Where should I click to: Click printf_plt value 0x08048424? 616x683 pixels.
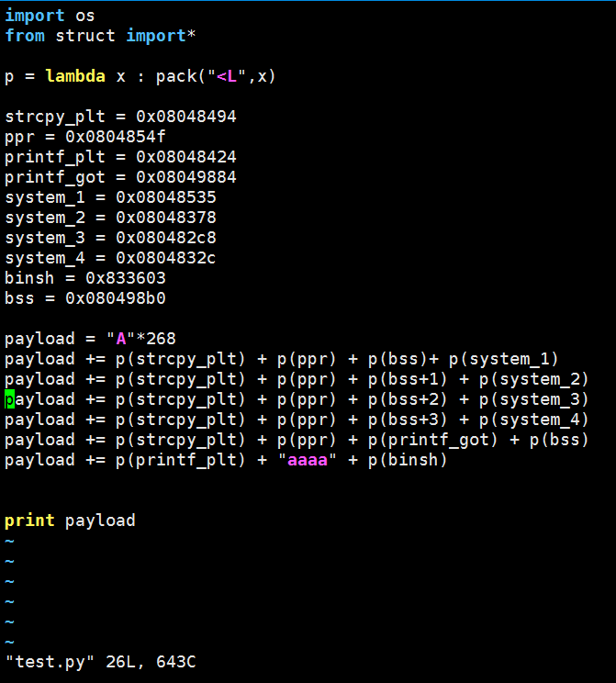(186, 157)
